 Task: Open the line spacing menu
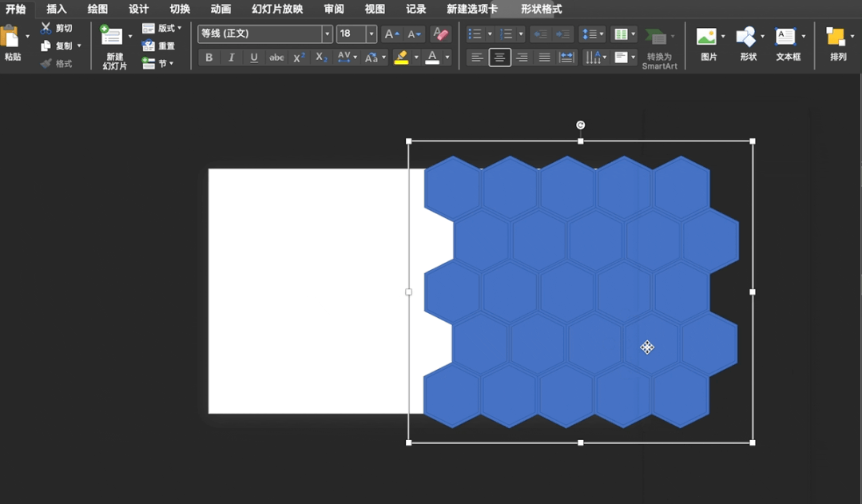tap(592, 34)
